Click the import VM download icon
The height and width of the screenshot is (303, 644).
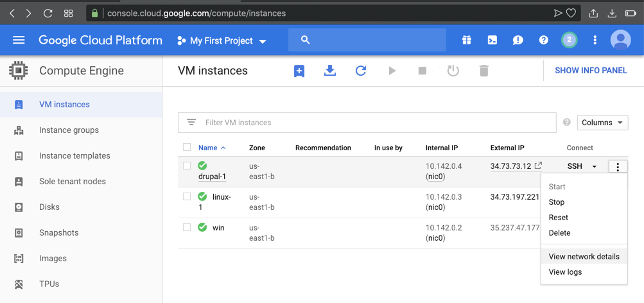tap(330, 71)
